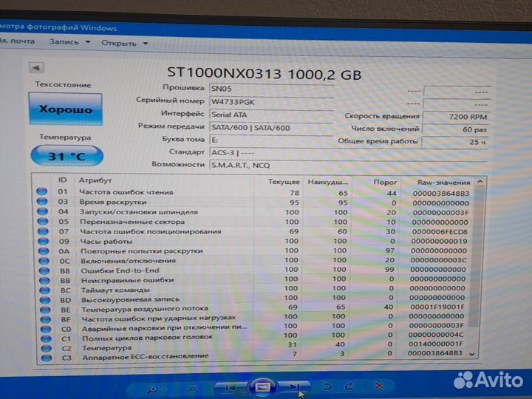Click the 7200 RPM rotation speed value
532x399 pixels.
coord(456,117)
